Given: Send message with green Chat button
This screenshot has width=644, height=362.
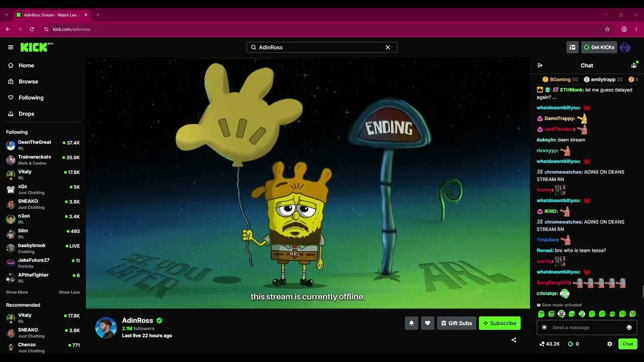Looking at the screenshot, I should tap(628, 344).
